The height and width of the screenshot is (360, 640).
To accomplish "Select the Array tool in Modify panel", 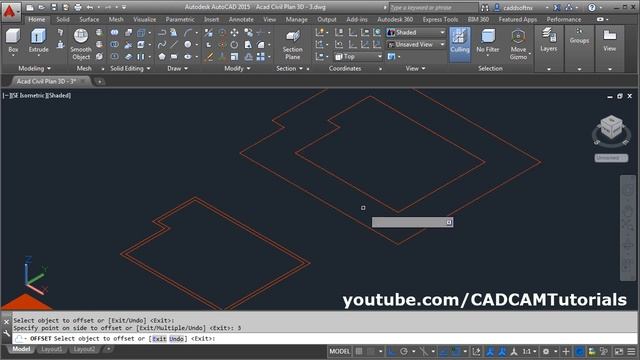I will click(261, 57).
